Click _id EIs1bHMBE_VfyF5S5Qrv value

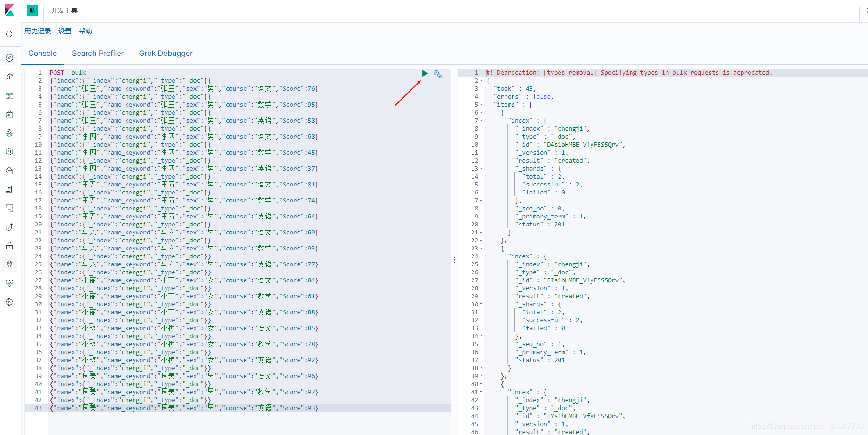584,280
